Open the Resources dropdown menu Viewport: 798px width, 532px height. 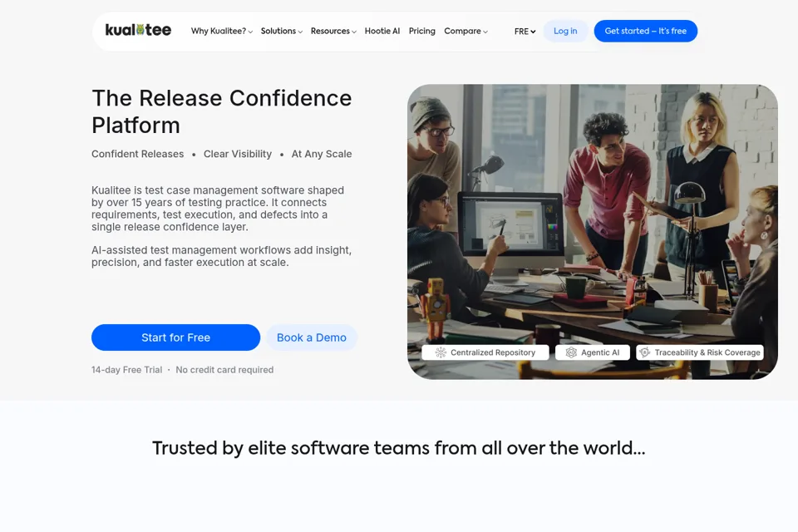[333, 31]
